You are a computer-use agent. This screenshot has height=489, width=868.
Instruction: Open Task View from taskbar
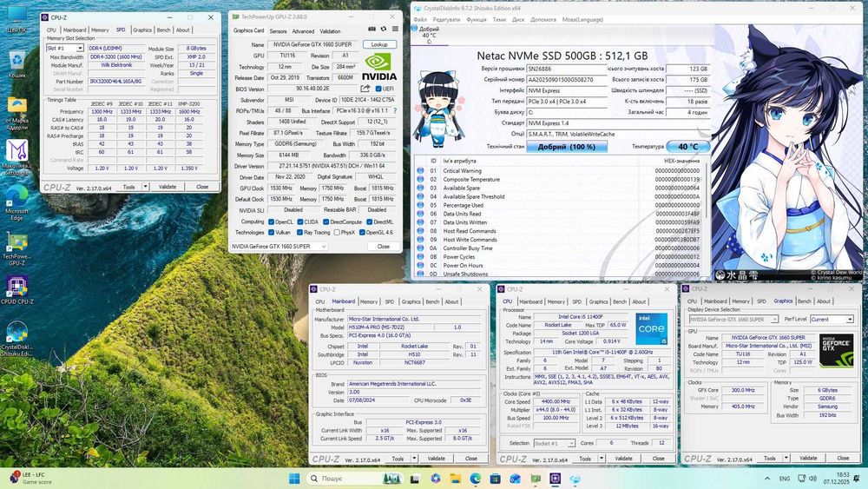[x=415, y=479]
